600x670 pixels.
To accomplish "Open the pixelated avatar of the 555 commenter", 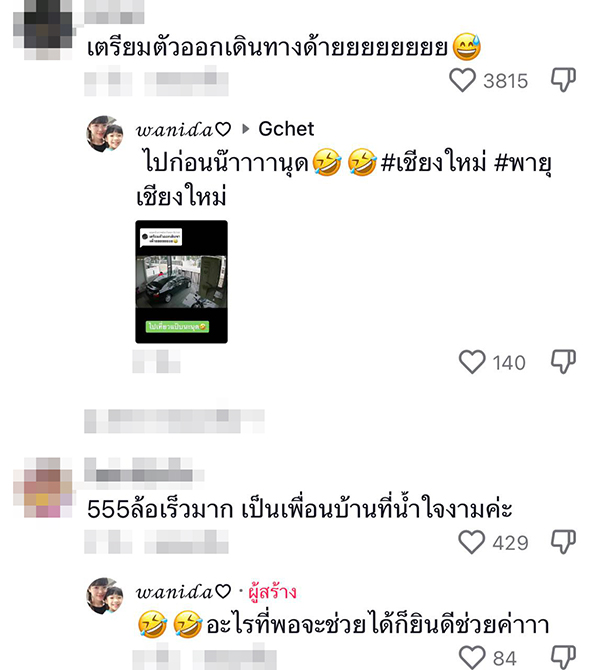I will tap(44, 488).
